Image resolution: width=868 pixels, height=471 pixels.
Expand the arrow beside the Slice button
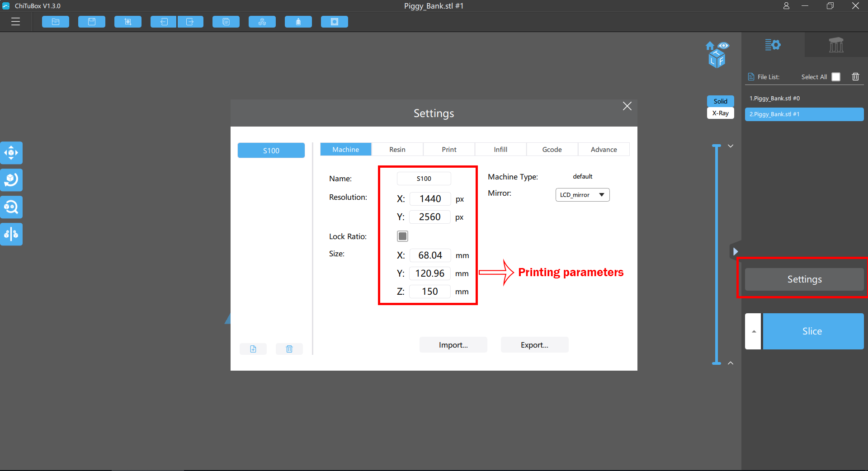753,331
